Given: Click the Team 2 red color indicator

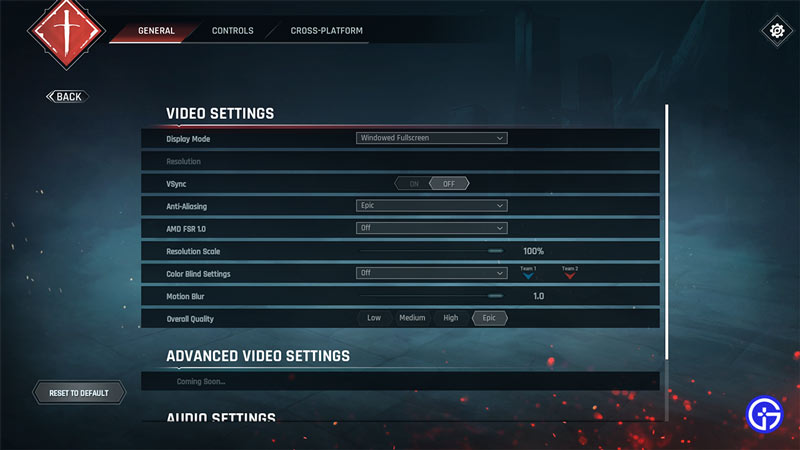Looking at the screenshot, I should 569,276.
